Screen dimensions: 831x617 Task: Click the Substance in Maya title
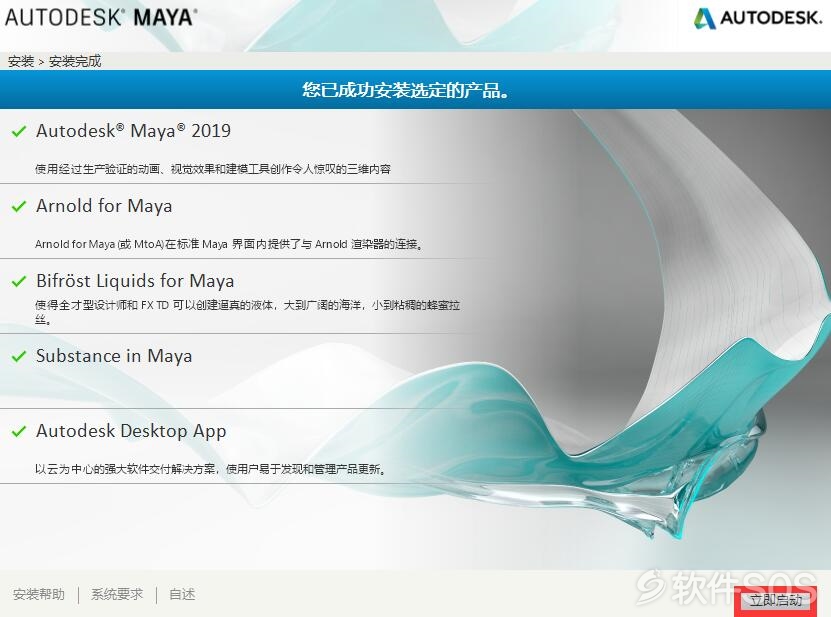point(114,356)
